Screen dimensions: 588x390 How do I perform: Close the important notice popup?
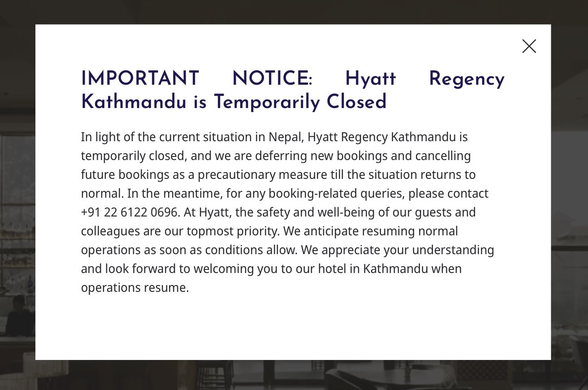[529, 46]
